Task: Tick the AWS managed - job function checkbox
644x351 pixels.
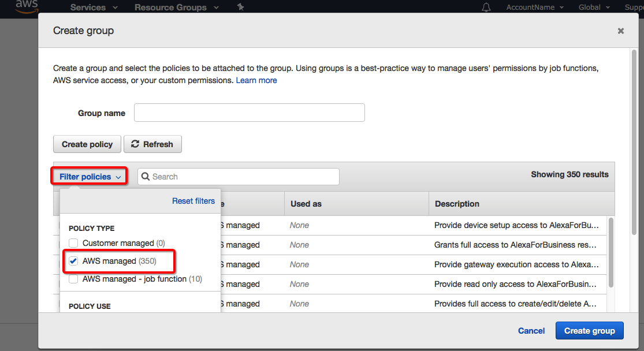Action: point(73,279)
